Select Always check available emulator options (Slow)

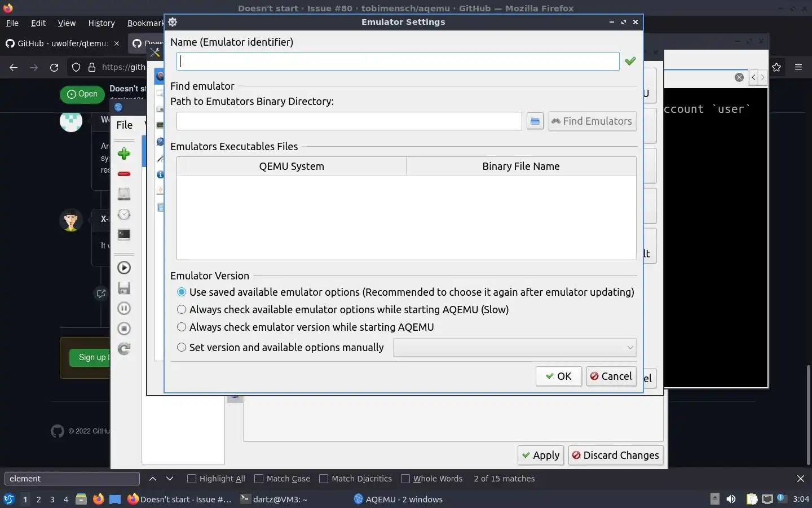click(343, 309)
